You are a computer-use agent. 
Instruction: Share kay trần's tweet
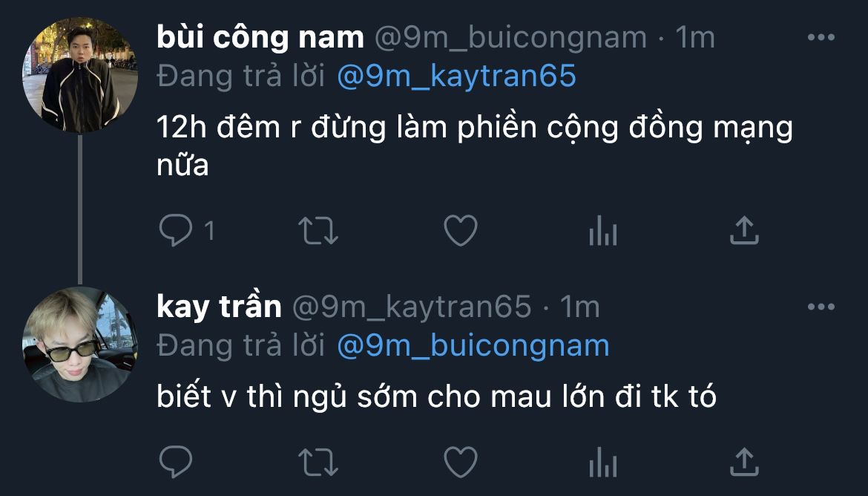click(x=744, y=462)
